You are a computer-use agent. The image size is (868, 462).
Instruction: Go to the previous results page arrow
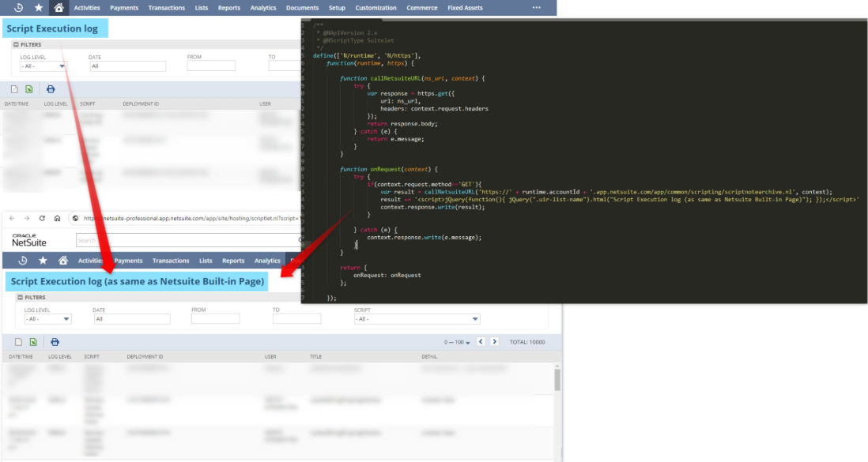[480, 342]
